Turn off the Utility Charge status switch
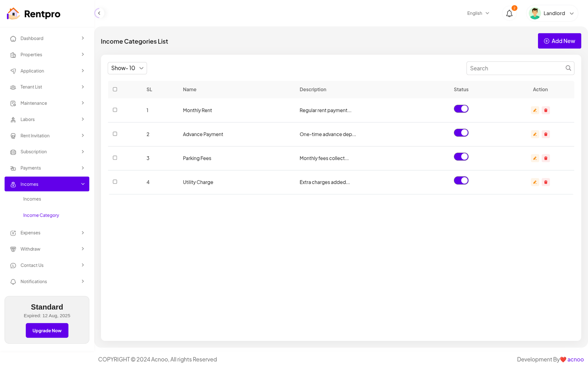 (461, 181)
